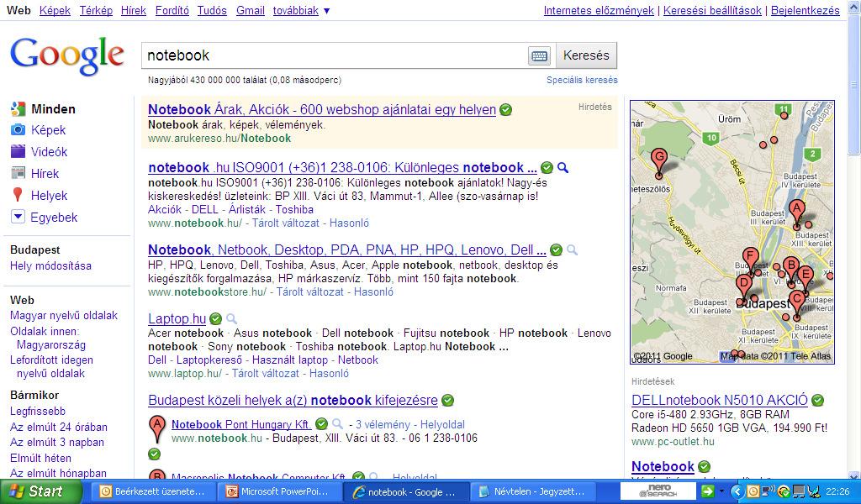This screenshot has width=861, height=504.
Task: Click gray monitor tray icon
Action: coord(799,491)
